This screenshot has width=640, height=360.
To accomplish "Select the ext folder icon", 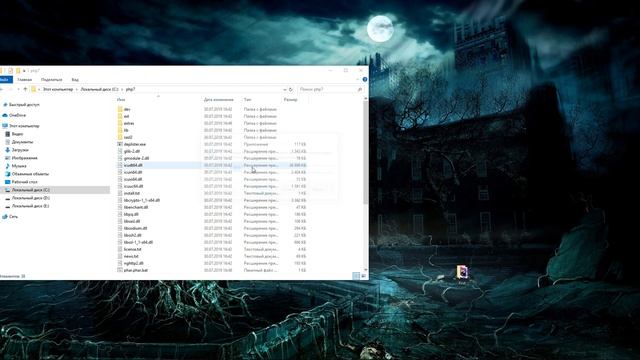I will tap(120, 116).
